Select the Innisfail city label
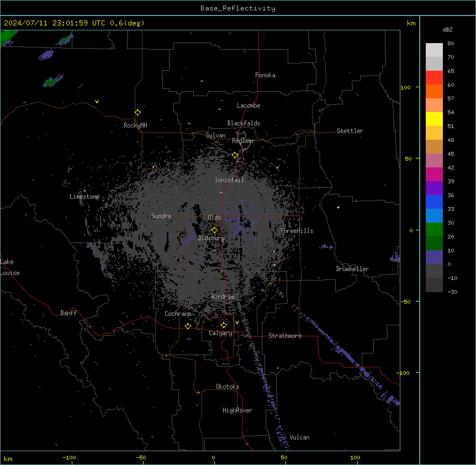 click(x=229, y=180)
